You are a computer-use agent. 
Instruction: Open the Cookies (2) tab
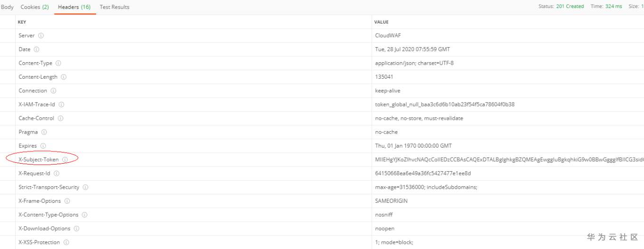click(34, 7)
